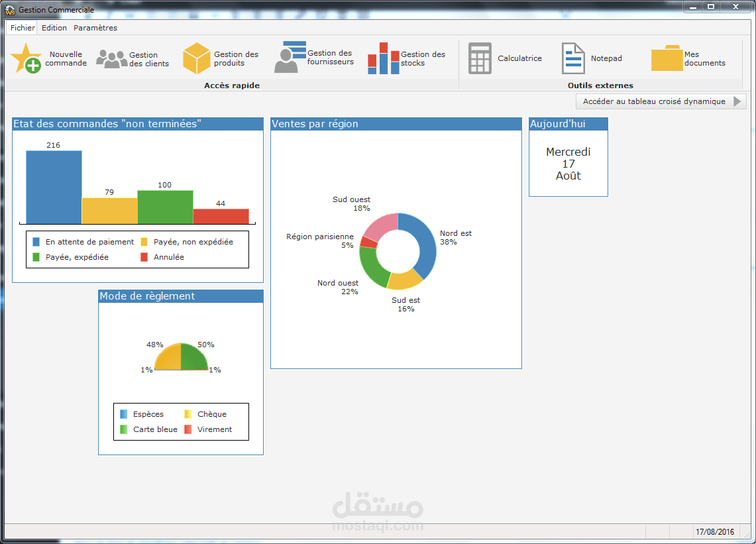Open the Edition menu
The height and width of the screenshot is (544, 756).
coord(54,28)
